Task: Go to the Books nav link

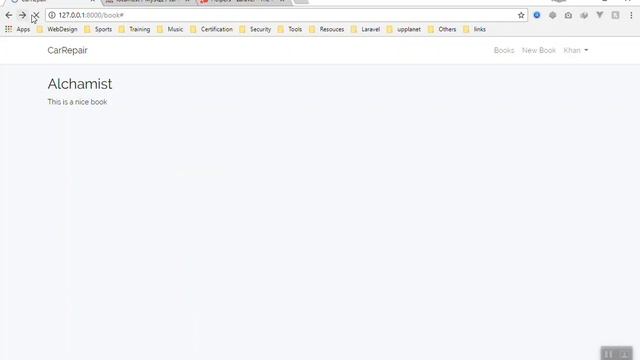Action: pyautogui.click(x=504, y=50)
